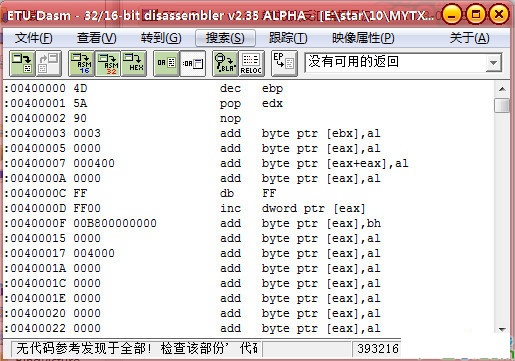Switch to the HEX view icon
Viewport: 515px width, 361px height.
click(x=134, y=63)
